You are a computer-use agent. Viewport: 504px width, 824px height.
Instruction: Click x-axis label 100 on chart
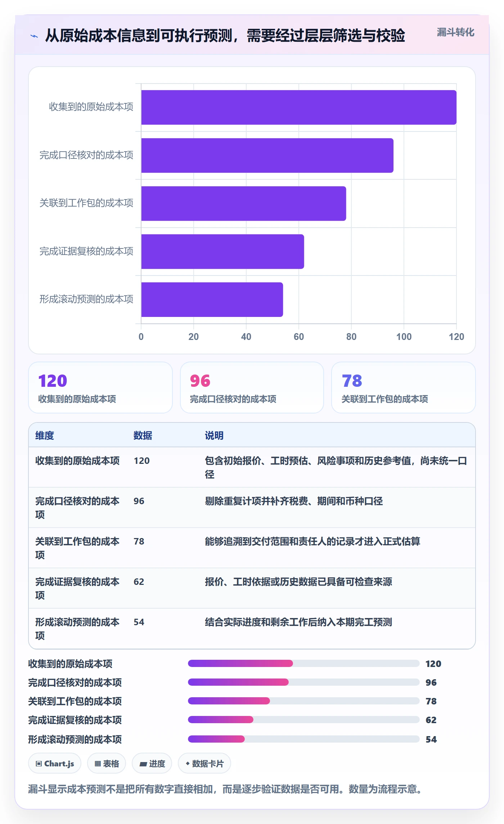[404, 337]
